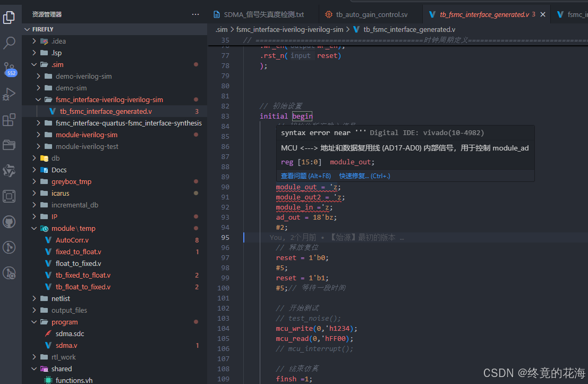Switch to SDMA_信号失真度检测.txt tab
The width and height of the screenshot is (588, 384).
pos(263,15)
